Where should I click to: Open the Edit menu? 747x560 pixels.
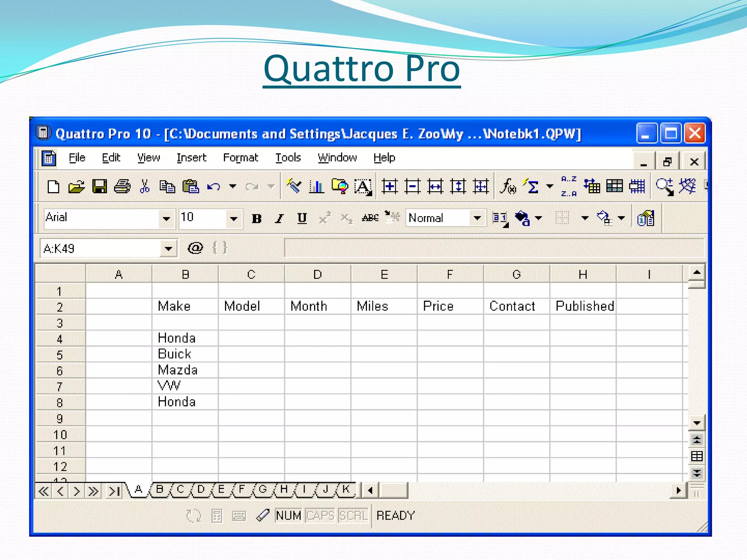click(111, 157)
